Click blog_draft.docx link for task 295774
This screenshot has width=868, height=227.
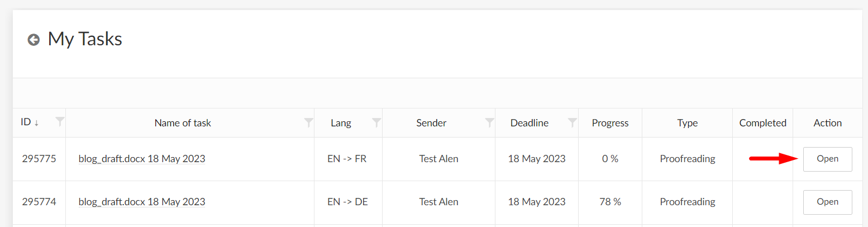pos(142,202)
